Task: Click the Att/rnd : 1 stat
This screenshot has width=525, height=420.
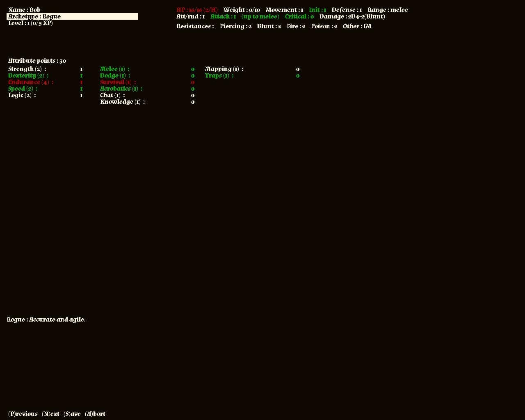Action: (x=190, y=16)
